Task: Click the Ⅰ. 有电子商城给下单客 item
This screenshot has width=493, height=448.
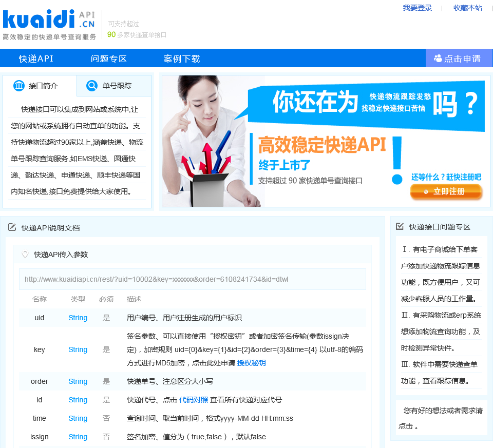Action: pos(440,249)
